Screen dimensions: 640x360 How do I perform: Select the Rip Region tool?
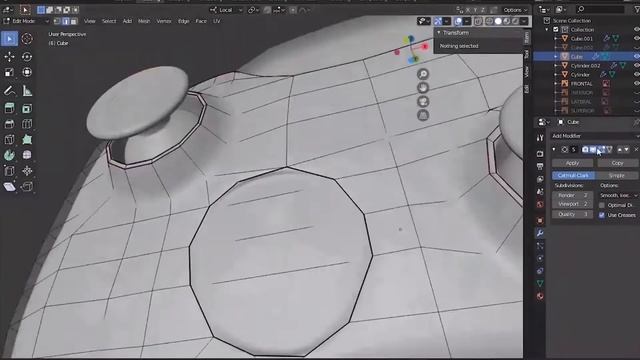tap(27, 187)
